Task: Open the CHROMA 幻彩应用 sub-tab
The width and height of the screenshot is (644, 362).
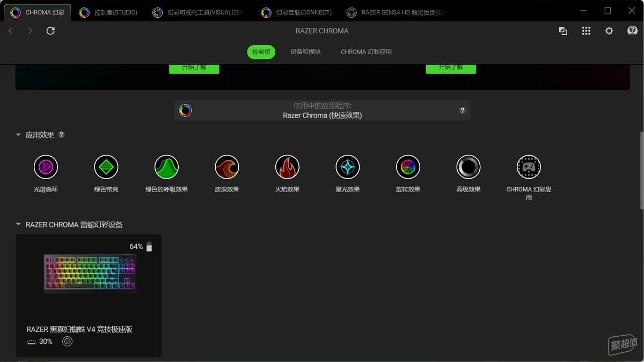Action: point(367,52)
